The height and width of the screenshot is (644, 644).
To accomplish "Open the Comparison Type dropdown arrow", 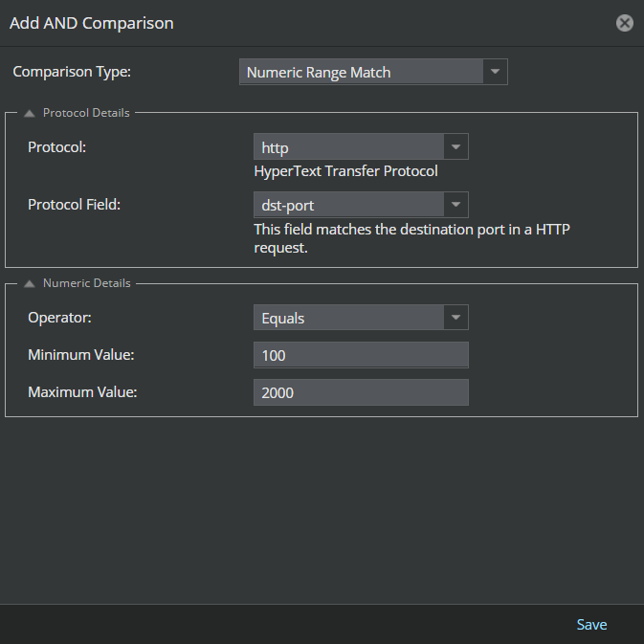I will click(495, 72).
